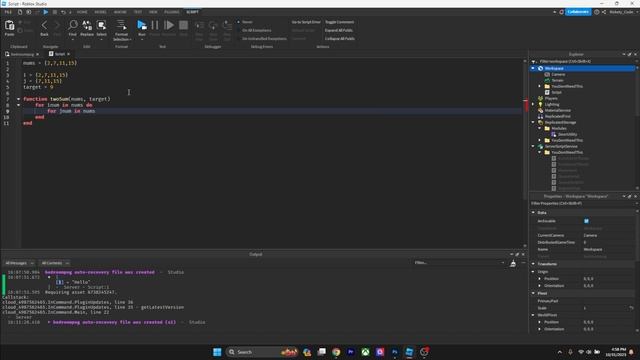Click Go to Script Error
Viewport: 640px width, 360px height.
point(306,22)
